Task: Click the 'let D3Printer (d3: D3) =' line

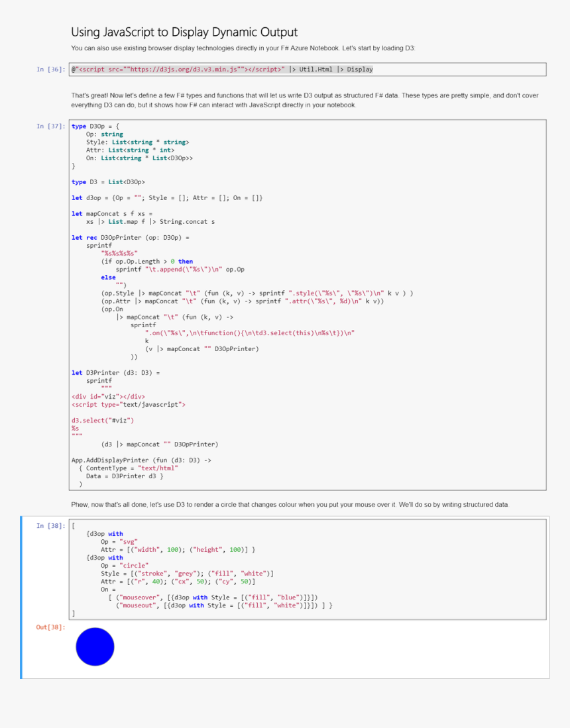Action: 116,373
